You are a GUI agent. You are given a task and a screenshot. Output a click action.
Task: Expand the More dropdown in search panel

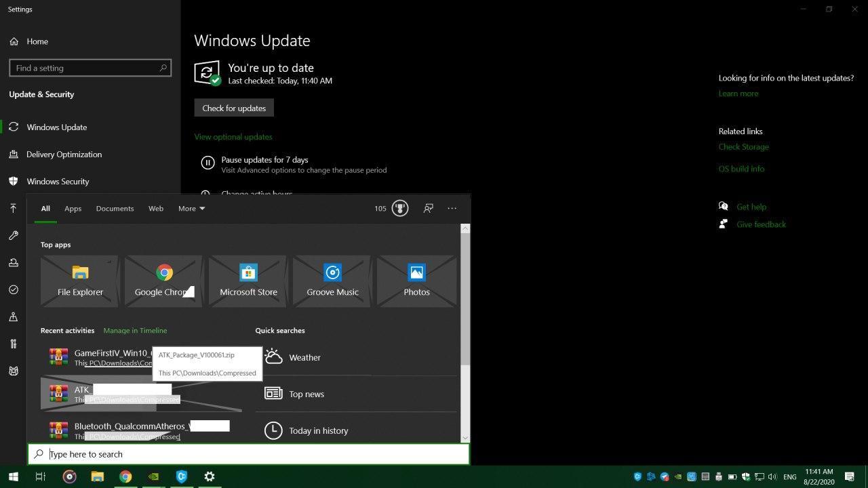(x=191, y=208)
